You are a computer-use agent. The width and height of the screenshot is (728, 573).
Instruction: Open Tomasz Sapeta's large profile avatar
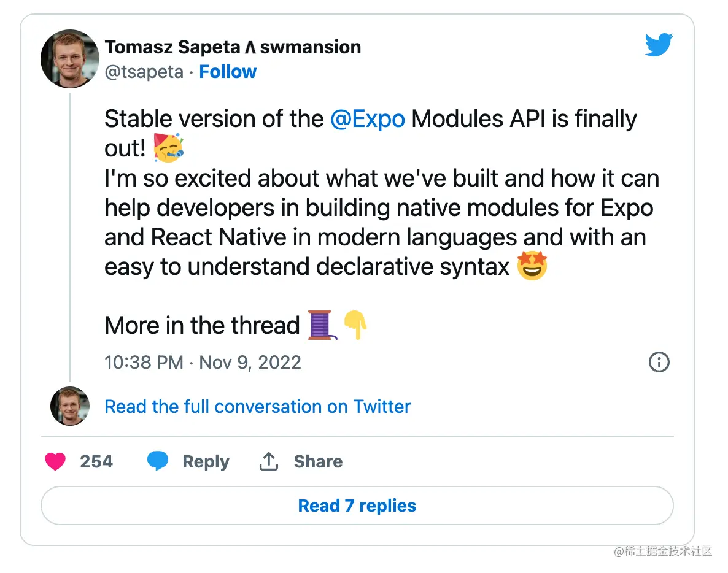tap(69, 59)
